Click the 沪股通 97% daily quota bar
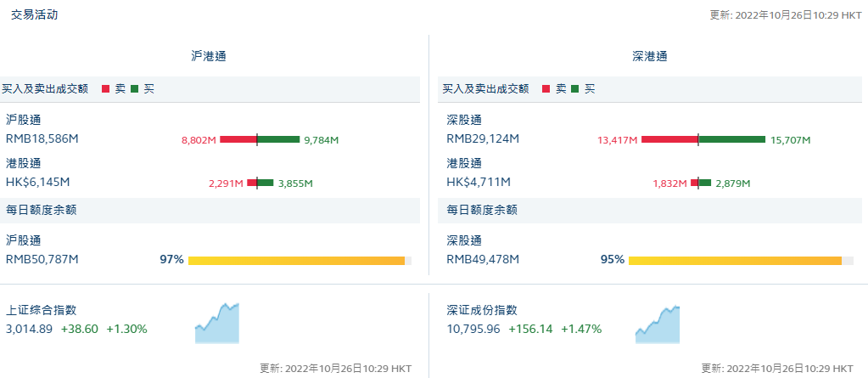868x378 pixels. coord(299,260)
